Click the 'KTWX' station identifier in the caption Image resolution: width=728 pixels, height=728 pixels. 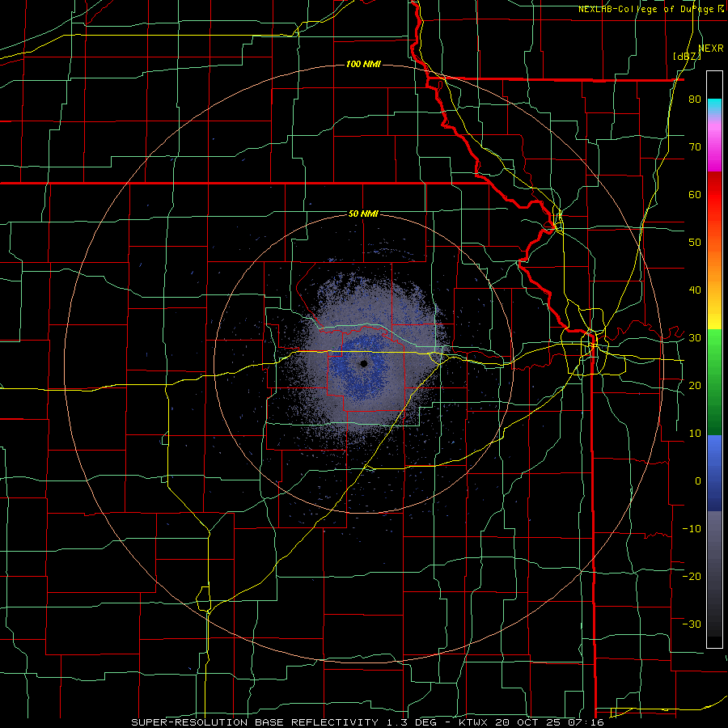pyautogui.click(x=474, y=722)
